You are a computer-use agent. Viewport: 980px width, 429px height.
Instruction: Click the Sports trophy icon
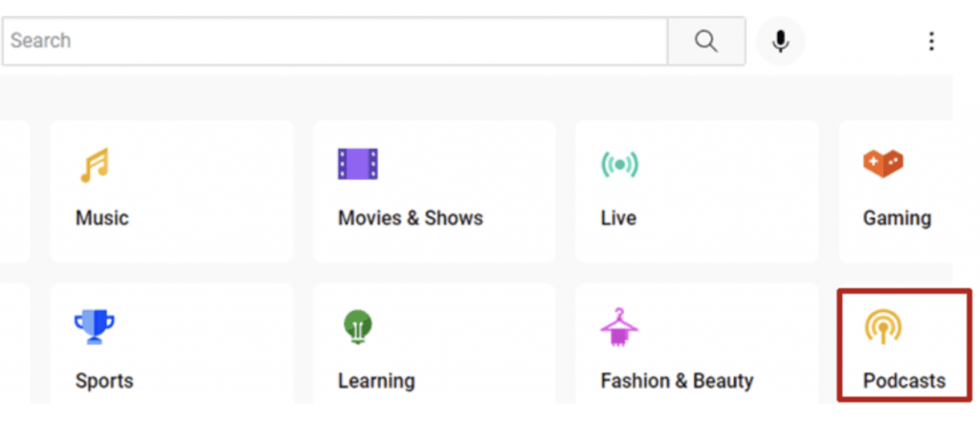coord(95,327)
